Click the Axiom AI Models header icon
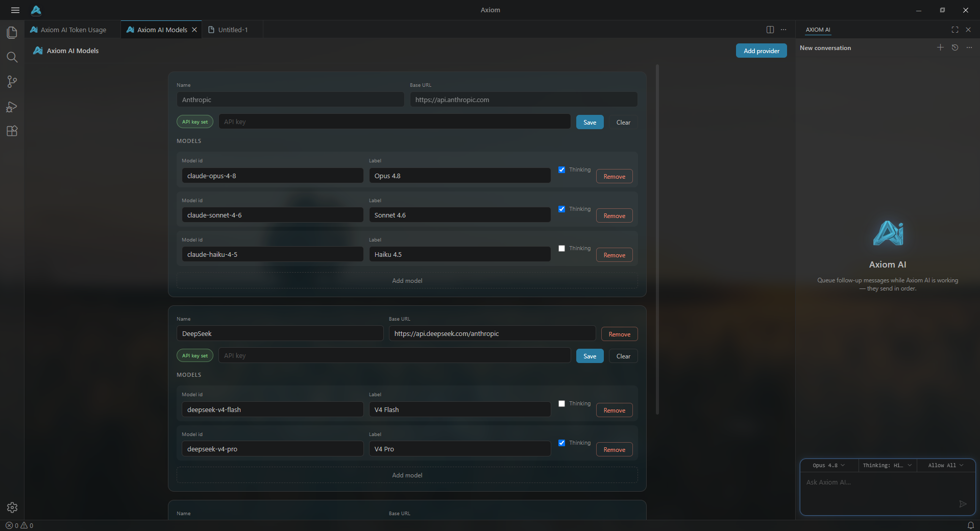 click(38, 51)
